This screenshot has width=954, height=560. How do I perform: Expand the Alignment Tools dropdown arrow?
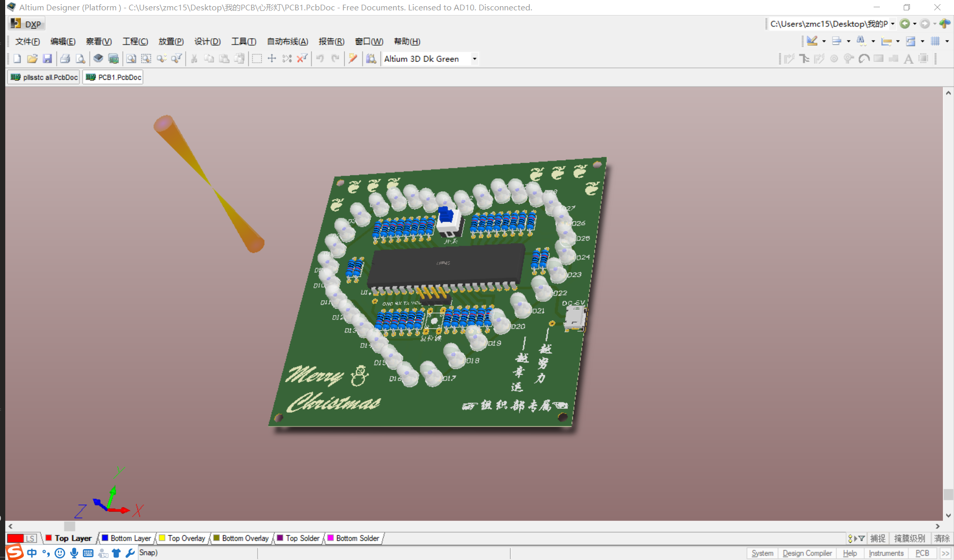(x=848, y=41)
